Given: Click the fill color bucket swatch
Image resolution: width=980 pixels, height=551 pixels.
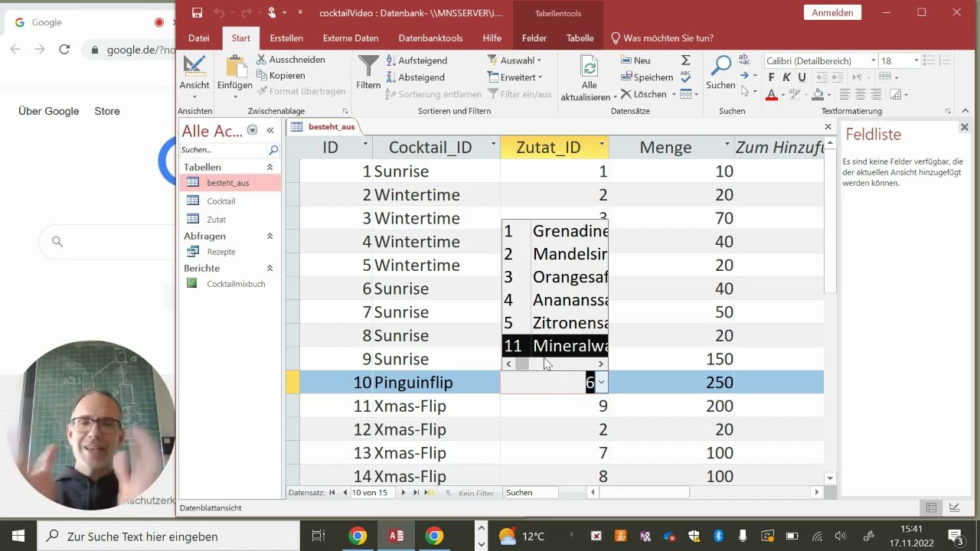Looking at the screenshot, I should pyautogui.click(x=818, y=95).
